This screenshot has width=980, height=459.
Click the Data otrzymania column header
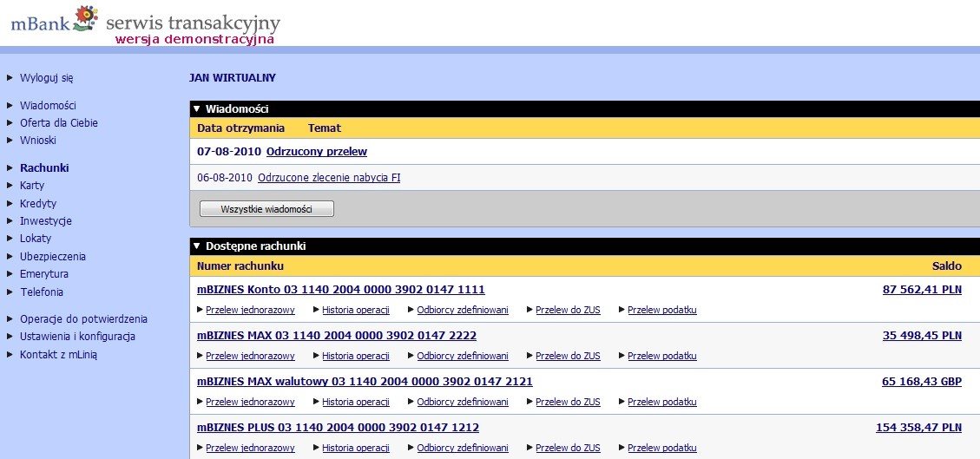240,128
